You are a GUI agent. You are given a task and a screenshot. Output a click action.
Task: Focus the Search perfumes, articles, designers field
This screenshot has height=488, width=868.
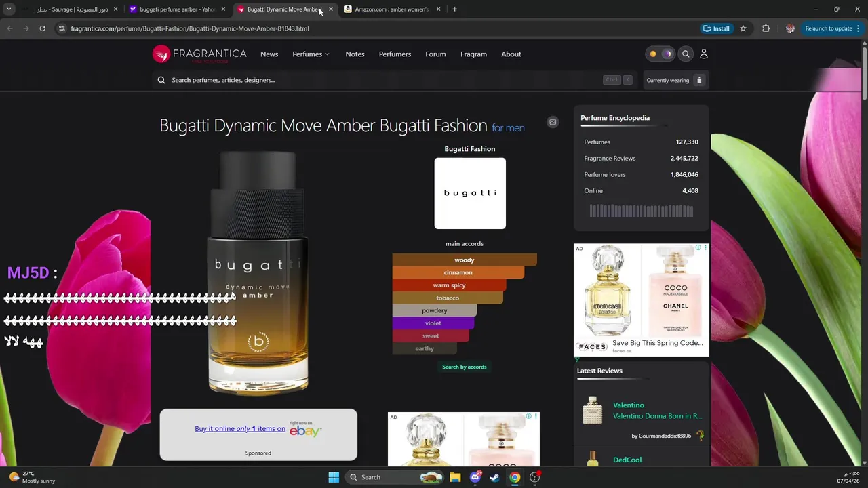(393, 80)
